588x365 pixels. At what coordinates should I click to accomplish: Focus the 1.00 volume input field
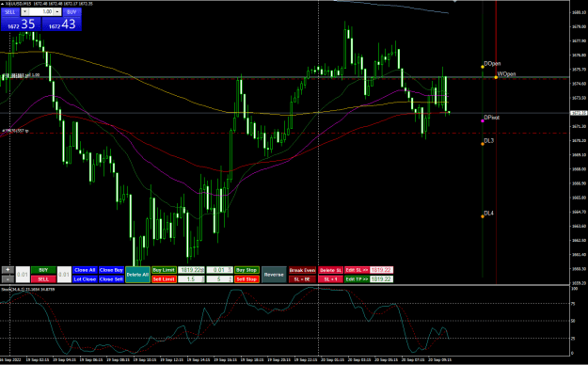[x=41, y=12]
